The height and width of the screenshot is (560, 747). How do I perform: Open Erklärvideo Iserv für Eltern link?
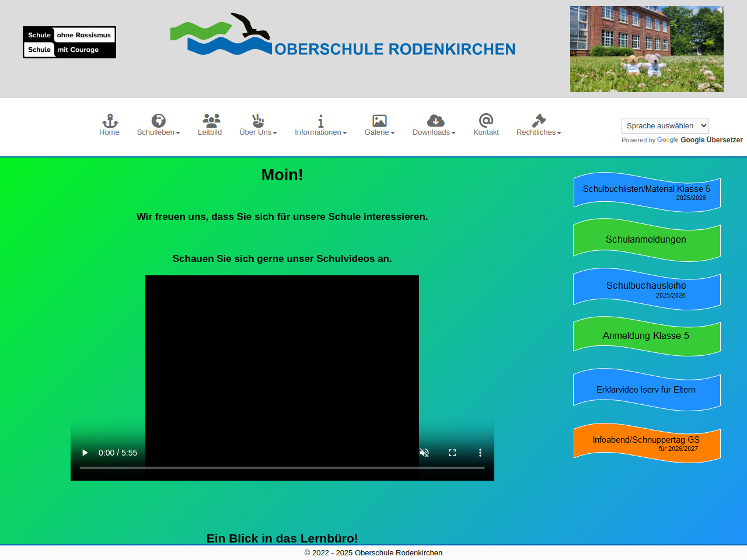(x=646, y=390)
